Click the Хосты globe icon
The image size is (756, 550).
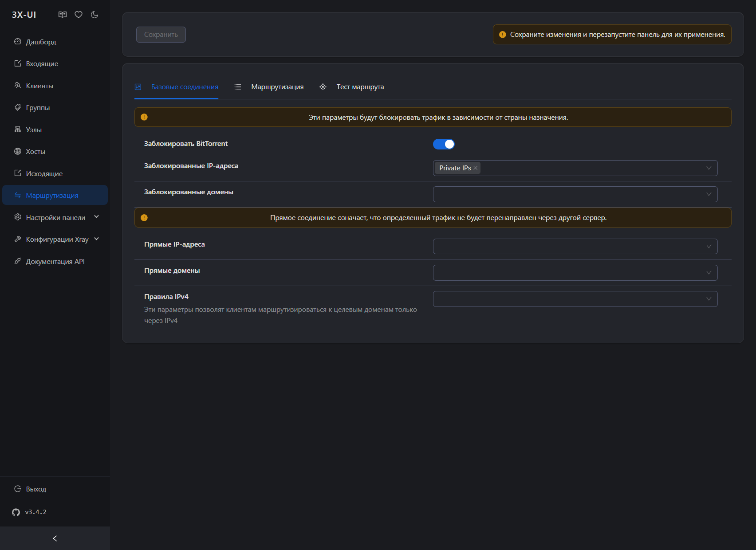(18, 151)
